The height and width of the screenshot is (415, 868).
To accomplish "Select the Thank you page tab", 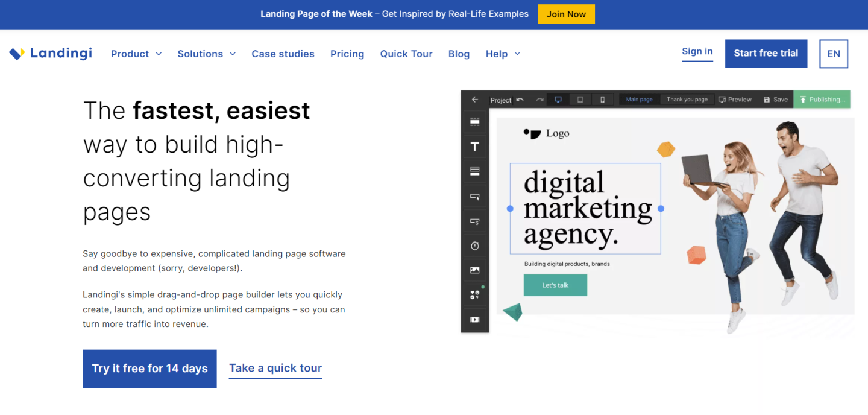I will (x=687, y=100).
